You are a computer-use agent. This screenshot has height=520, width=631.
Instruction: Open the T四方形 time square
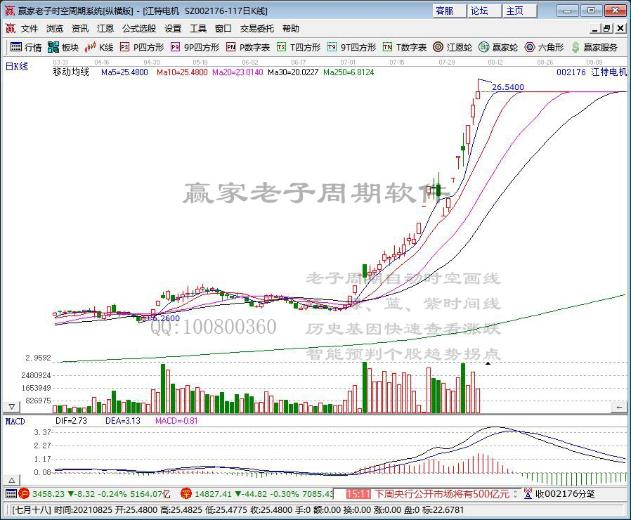pyautogui.click(x=281, y=47)
